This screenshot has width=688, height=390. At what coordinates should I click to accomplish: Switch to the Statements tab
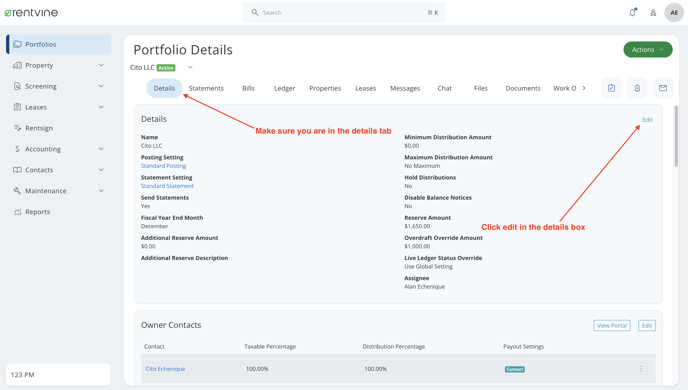click(206, 88)
